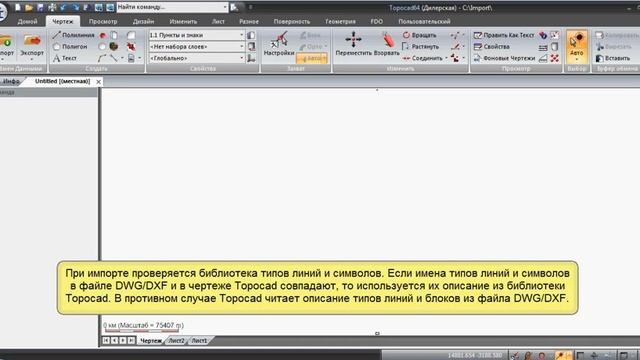
Task: Click the coordinate system icon beside Глобально dropdown
Action: coord(251,58)
